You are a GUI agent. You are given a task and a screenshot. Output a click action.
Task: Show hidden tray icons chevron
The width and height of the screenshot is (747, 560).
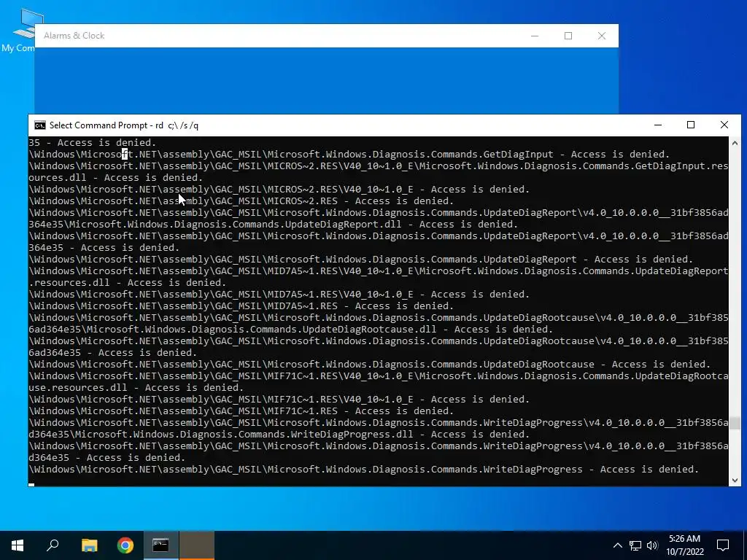click(617, 545)
